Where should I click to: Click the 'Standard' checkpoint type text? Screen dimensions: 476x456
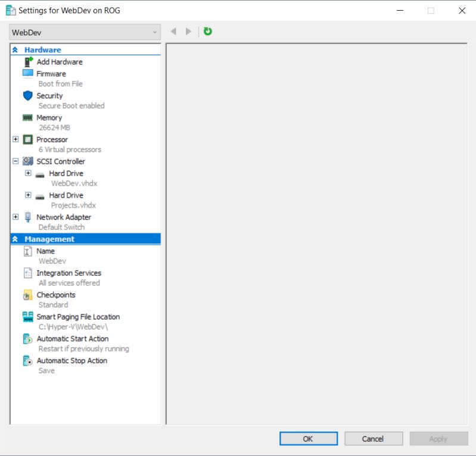pyautogui.click(x=53, y=305)
